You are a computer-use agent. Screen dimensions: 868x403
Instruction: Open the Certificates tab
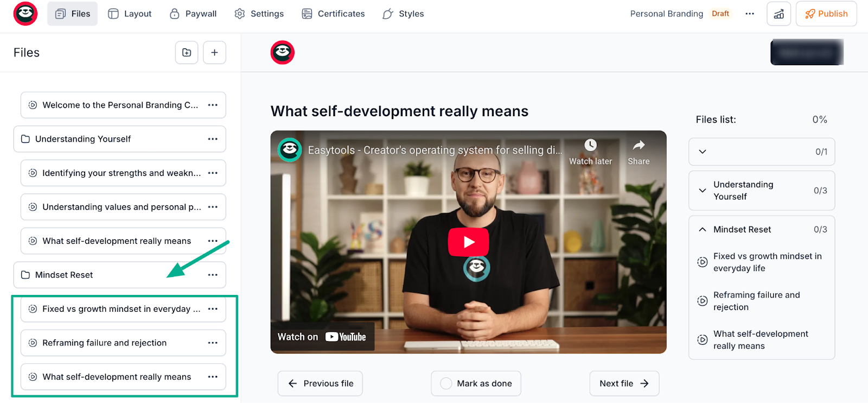coord(333,14)
